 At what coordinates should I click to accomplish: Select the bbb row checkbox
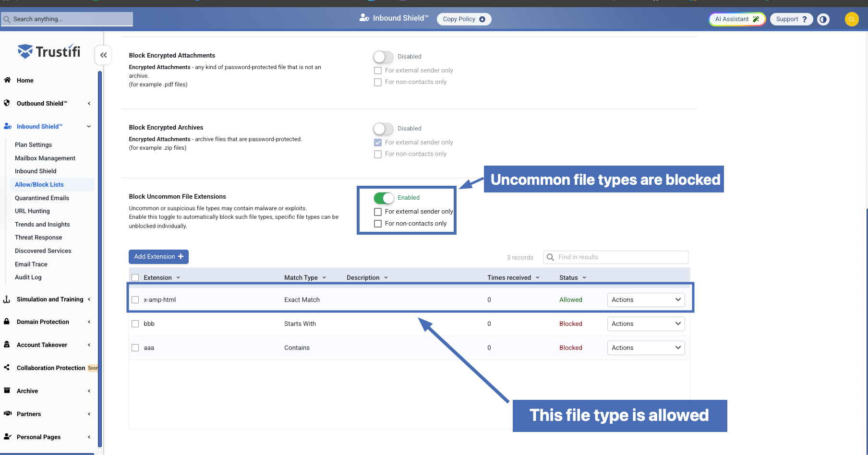point(135,323)
